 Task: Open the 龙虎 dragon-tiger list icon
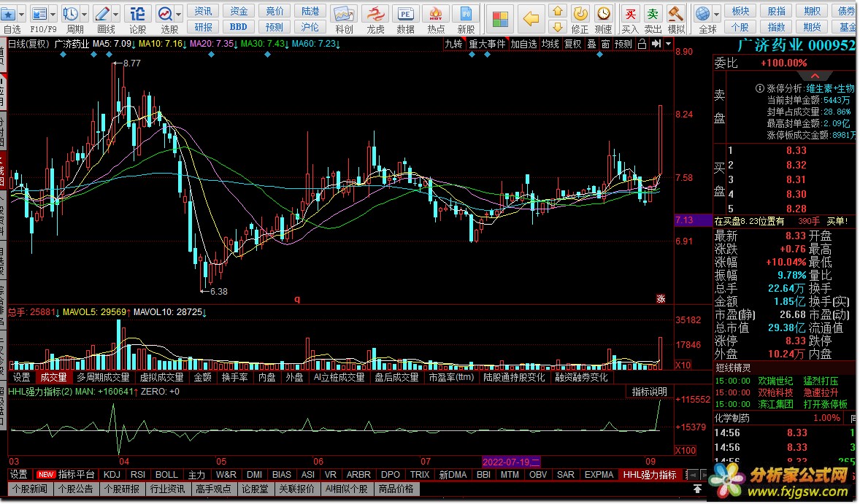point(375,14)
